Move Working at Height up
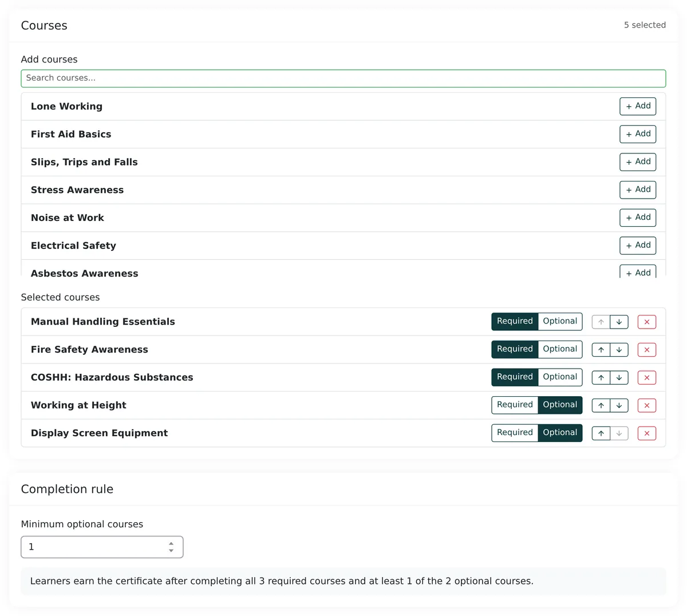Screen dimensions: 687x616 (601, 405)
